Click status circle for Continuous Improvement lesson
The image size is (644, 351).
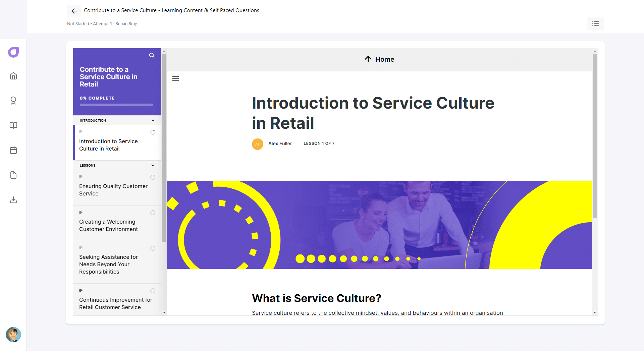(x=153, y=291)
